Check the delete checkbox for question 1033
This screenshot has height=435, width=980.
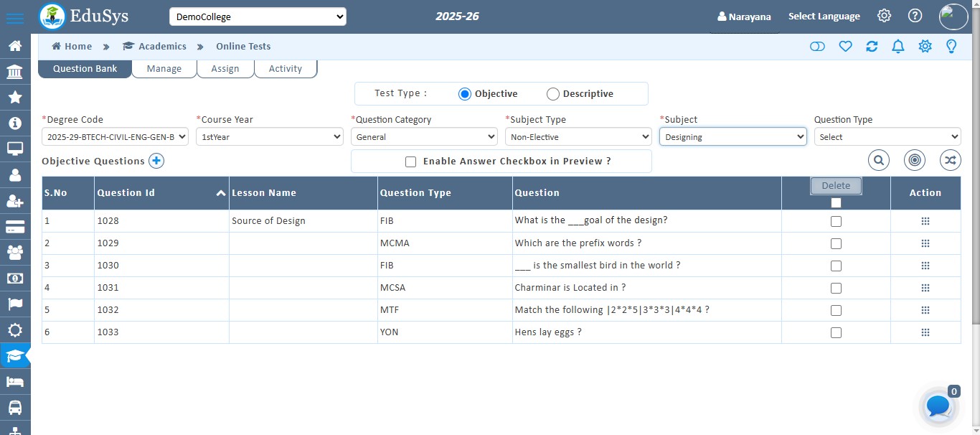(x=836, y=332)
